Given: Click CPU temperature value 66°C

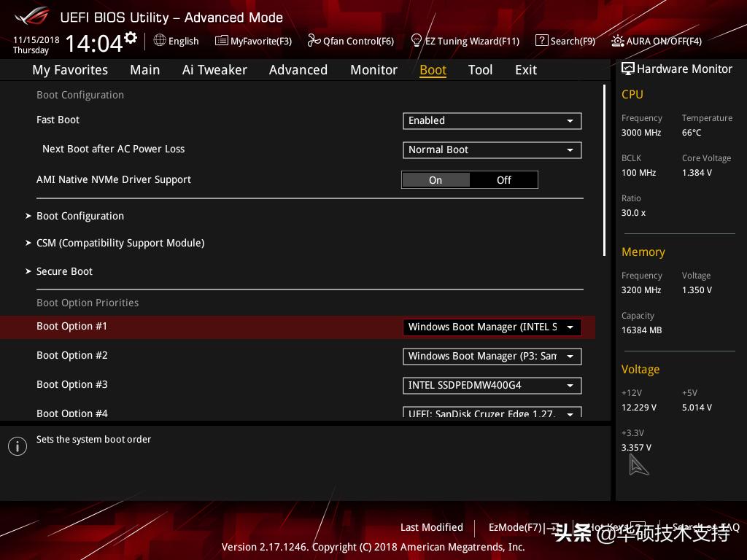Looking at the screenshot, I should 692,133.
